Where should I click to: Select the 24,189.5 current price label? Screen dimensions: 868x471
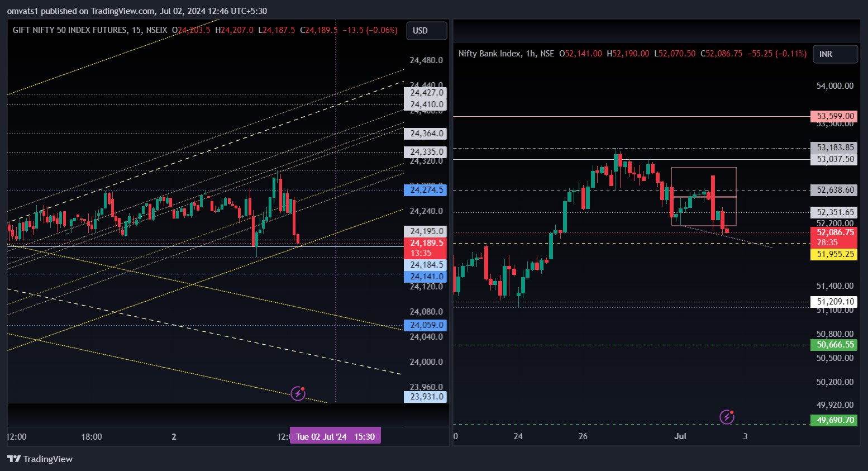pos(427,243)
